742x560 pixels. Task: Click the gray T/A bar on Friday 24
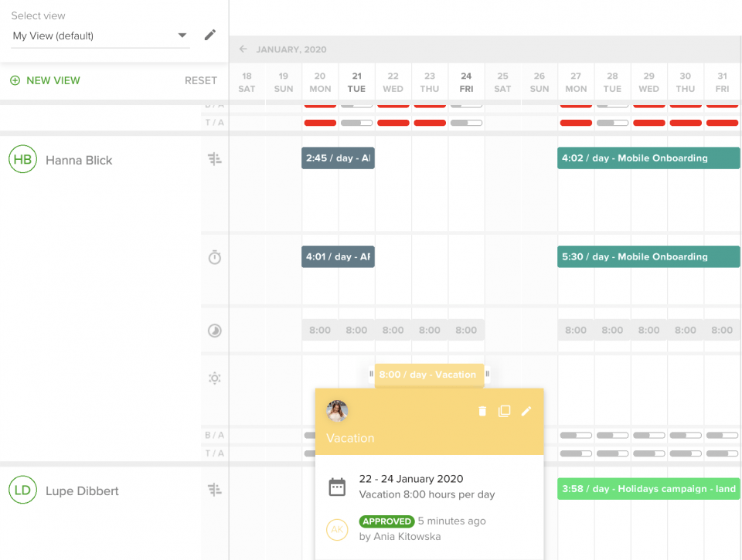pyautogui.click(x=466, y=123)
